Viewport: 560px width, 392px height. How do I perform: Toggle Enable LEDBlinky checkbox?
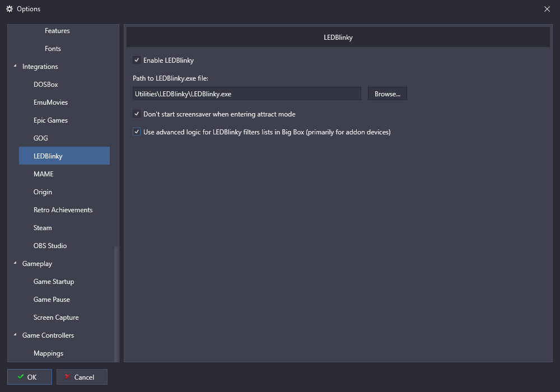137,60
